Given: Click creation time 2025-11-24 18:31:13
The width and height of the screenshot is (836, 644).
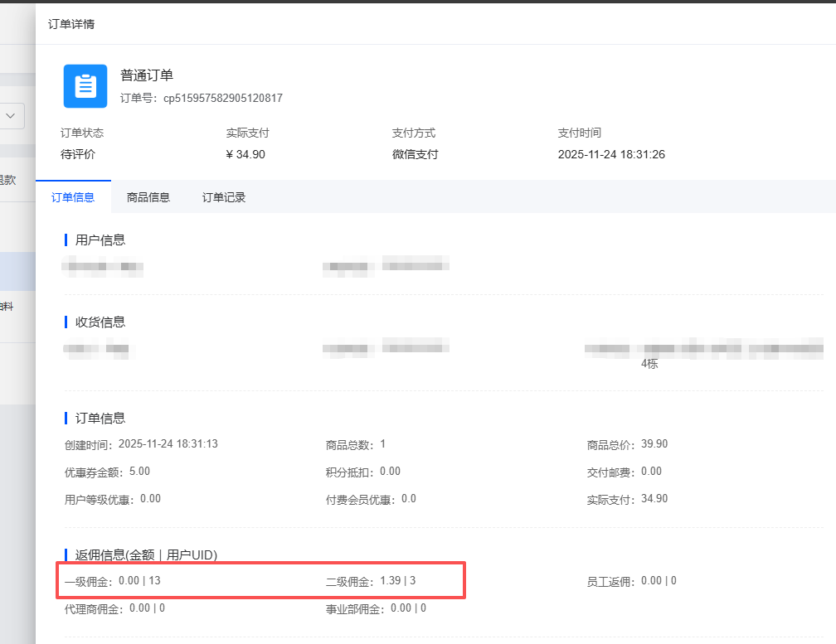Looking at the screenshot, I should [168, 444].
